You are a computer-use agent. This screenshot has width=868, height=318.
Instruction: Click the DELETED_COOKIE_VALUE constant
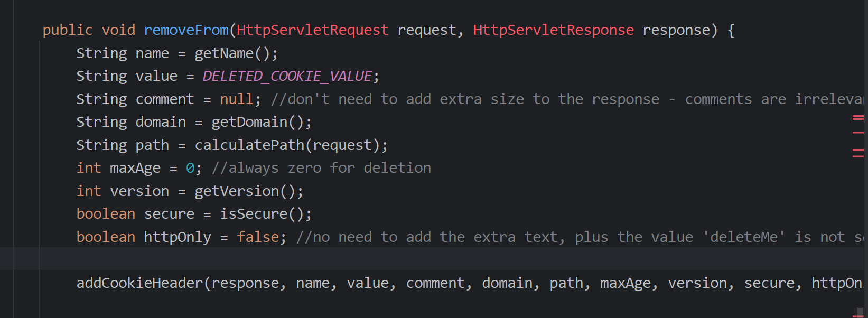point(287,76)
